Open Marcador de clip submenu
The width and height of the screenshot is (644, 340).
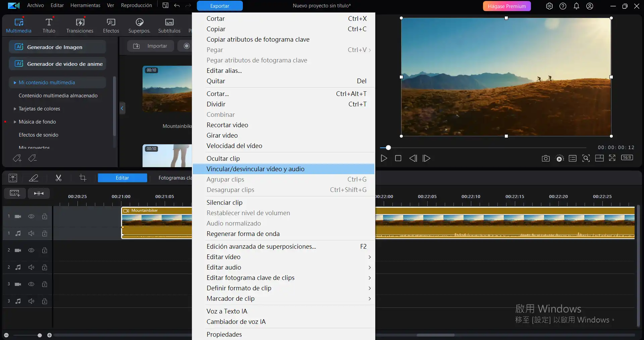tap(284, 299)
